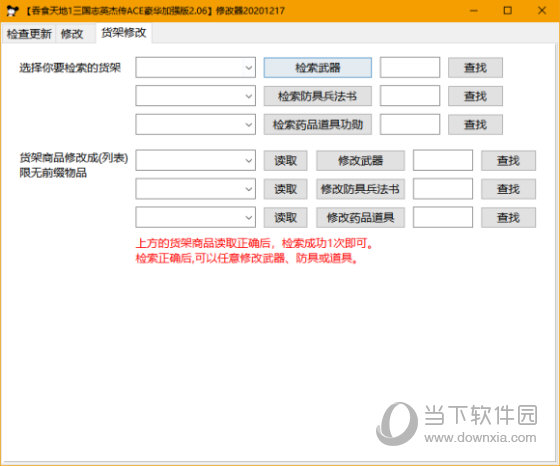560x466 pixels.
Task: Focus the input field right of 修改武器
Action: pyautogui.click(x=443, y=160)
